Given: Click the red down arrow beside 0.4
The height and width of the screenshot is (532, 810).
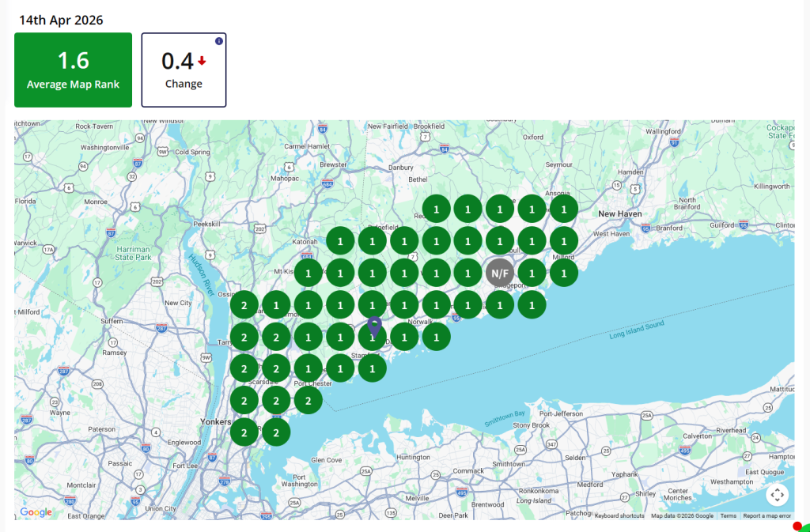Looking at the screenshot, I should pyautogui.click(x=202, y=61).
